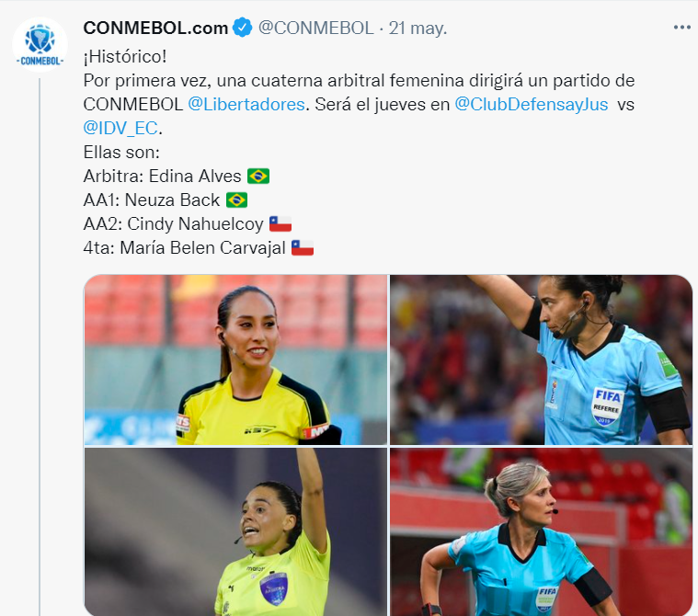Click the CONMEBOL.com display name
This screenshot has height=616, width=698.
pos(155,28)
